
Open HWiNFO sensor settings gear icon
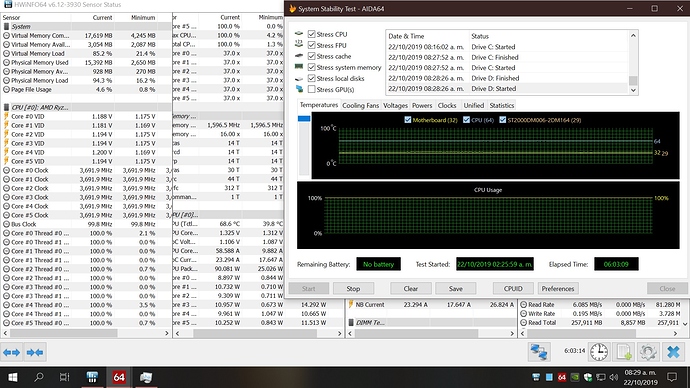[648, 352]
